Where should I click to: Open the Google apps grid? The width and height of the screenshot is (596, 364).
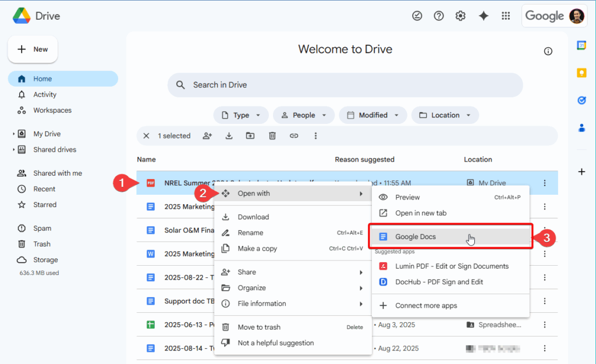coord(506,16)
